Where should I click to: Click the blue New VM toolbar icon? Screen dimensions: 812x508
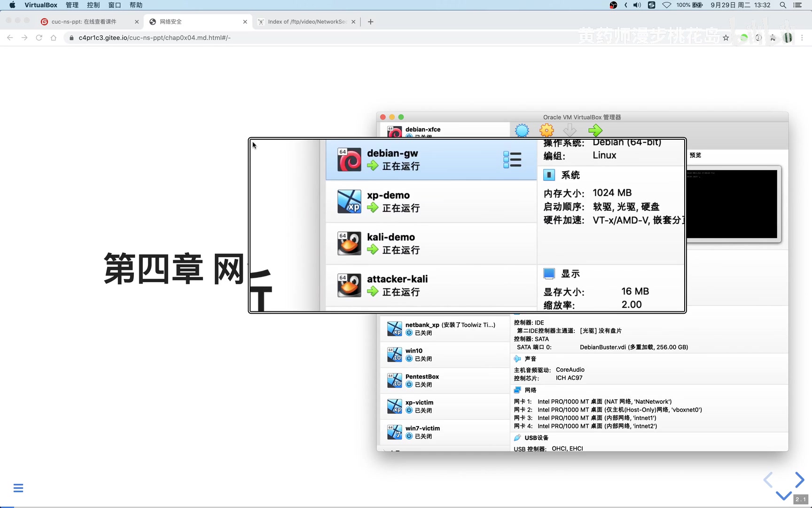coord(522,130)
